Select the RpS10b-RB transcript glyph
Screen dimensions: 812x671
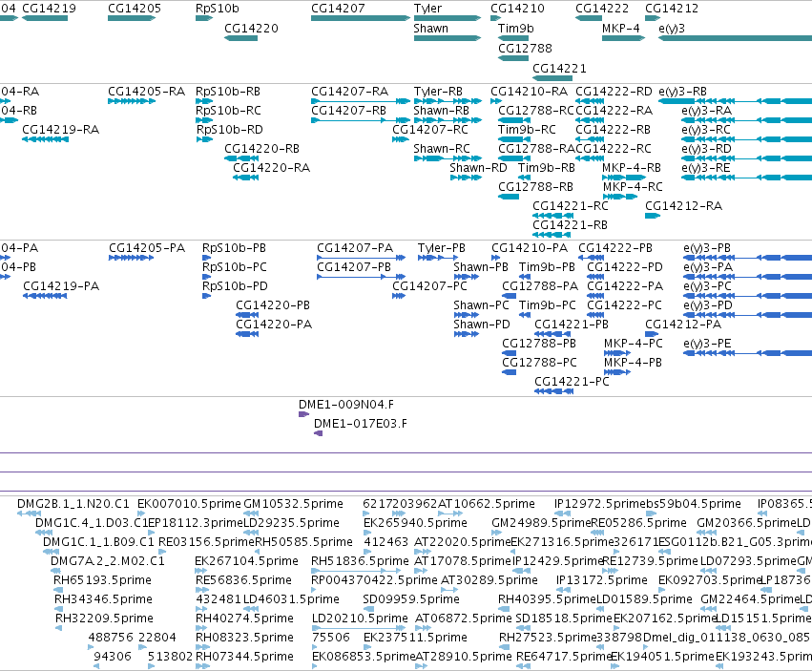coord(204,101)
